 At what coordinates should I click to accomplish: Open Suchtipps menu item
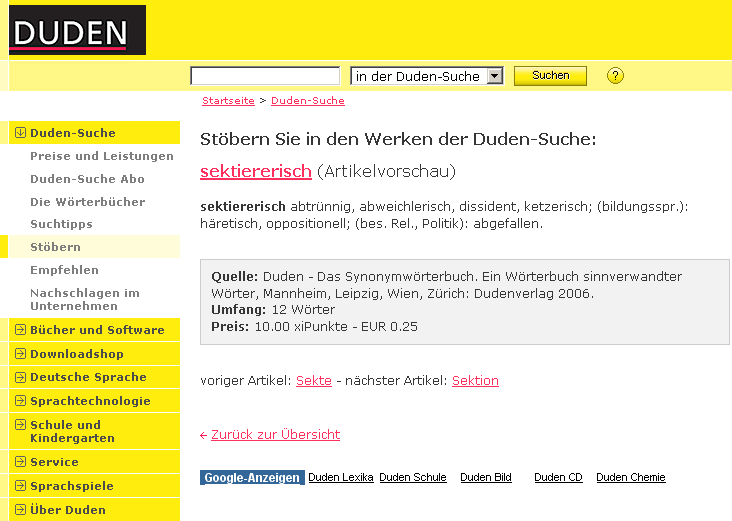(x=61, y=224)
